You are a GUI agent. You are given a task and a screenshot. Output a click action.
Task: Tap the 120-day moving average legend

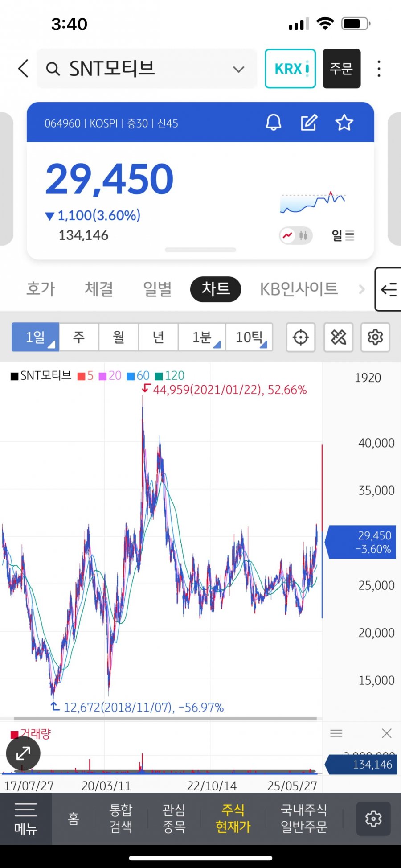pos(170,375)
